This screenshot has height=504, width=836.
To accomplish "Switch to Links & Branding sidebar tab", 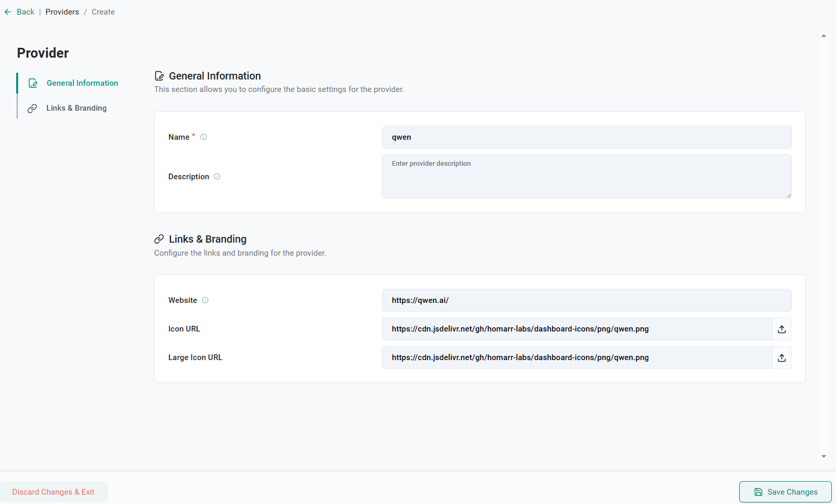I will [x=76, y=108].
